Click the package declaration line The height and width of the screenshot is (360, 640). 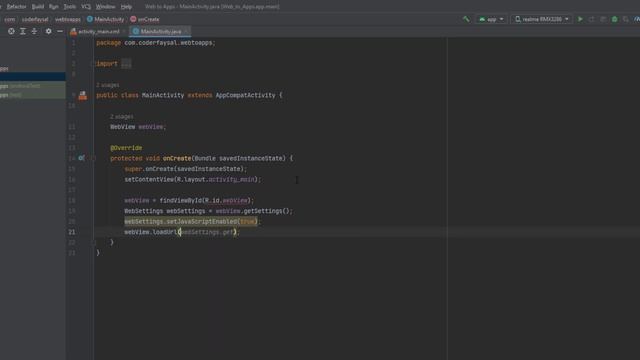156,42
